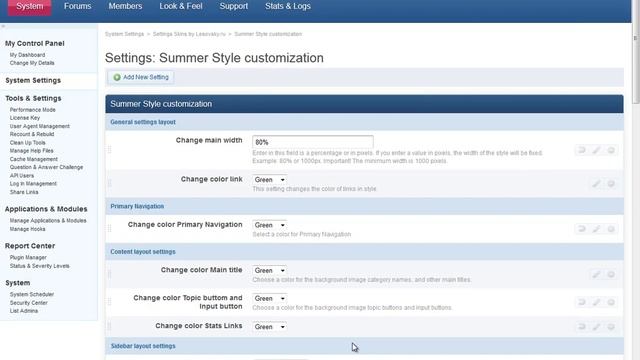
Task: Open Status & Severity Levels link
Action: [40, 266]
